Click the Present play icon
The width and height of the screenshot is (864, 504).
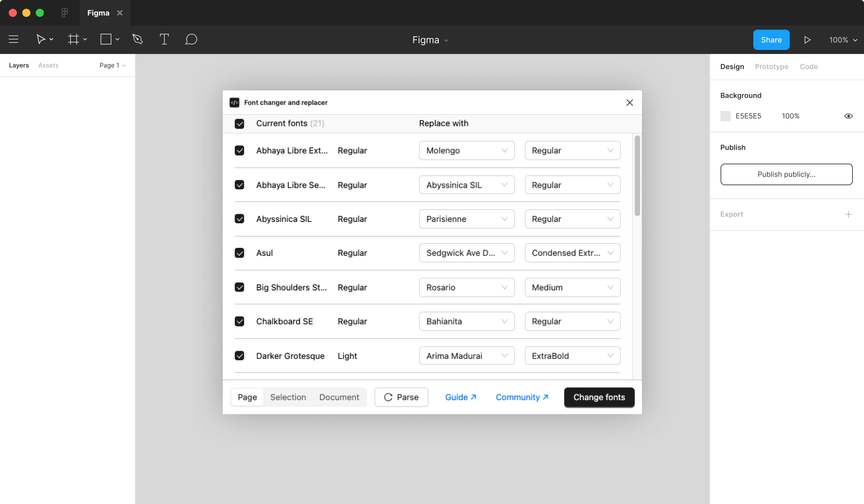(x=807, y=40)
